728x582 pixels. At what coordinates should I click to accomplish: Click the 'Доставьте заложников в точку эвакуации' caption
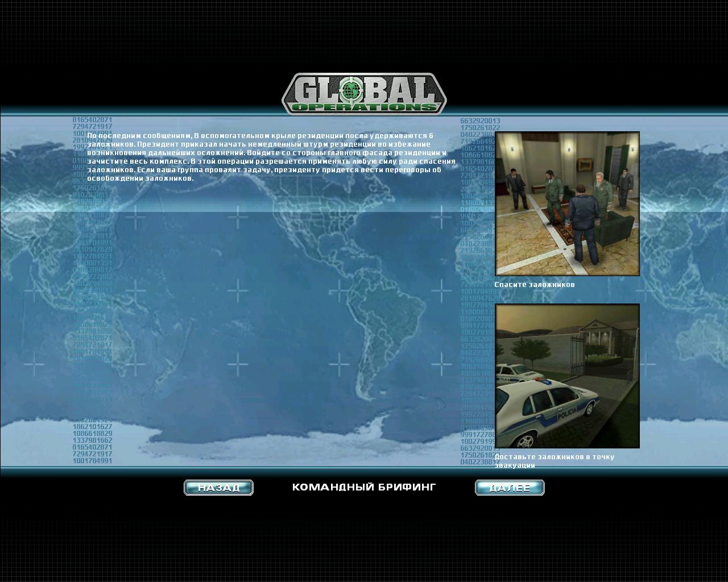tap(555, 461)
